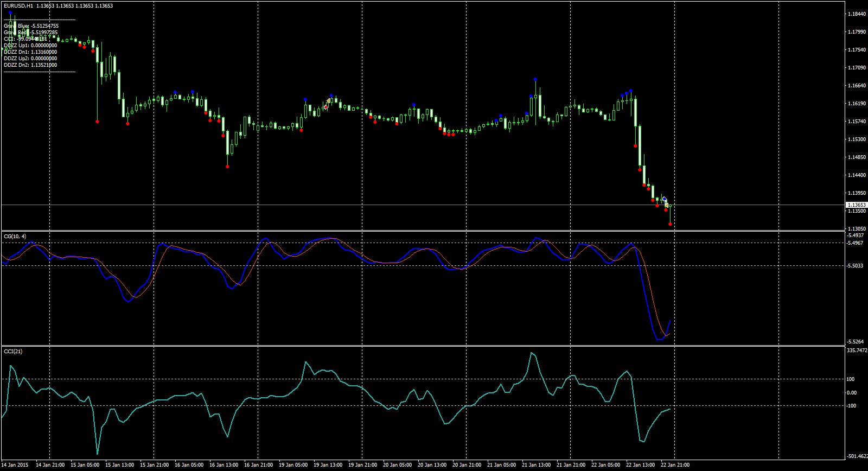Click price axis value 1.15300
The height and width of the screenshot is (471, 868).
coord(857,139)
